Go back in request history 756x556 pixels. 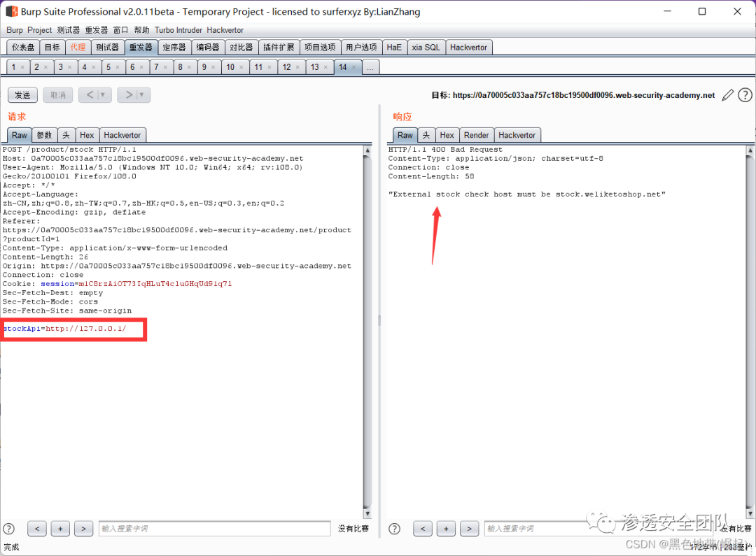pyautogui.click(x=90, y=95)
